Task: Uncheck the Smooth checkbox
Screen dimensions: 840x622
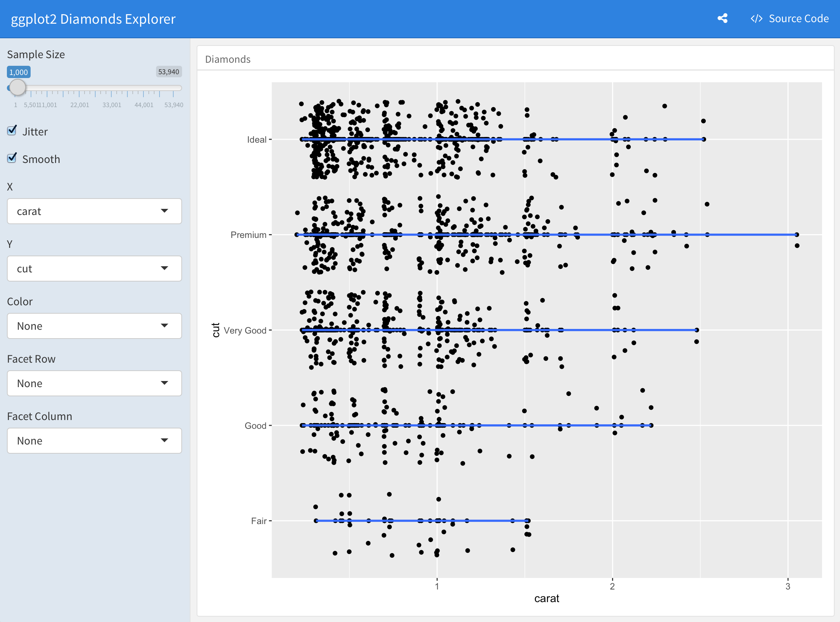Action: click(x=12, y=158)
